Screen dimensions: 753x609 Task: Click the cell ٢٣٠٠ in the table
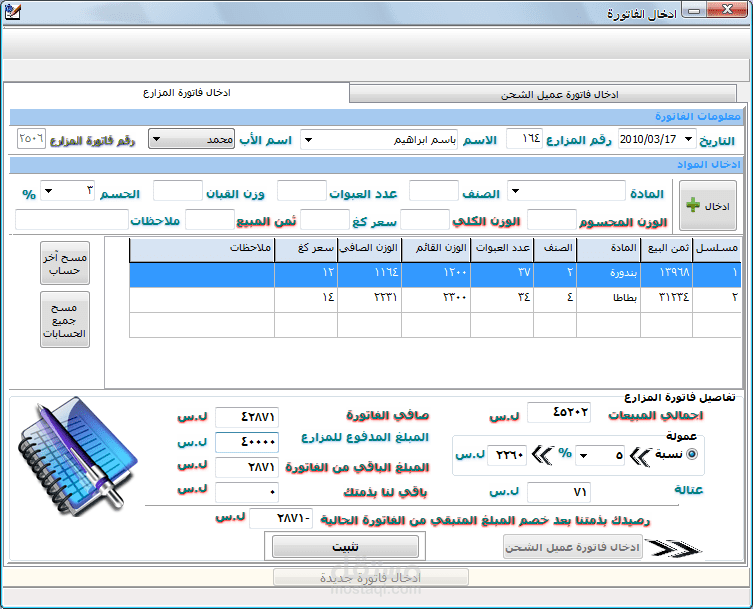coord(436,300)
